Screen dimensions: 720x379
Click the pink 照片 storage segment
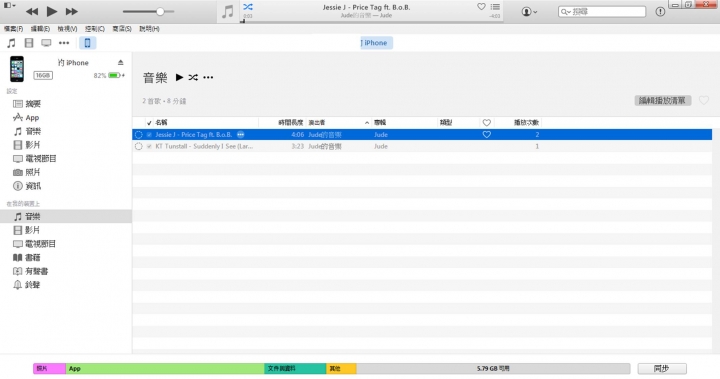(x=49, y=368)
